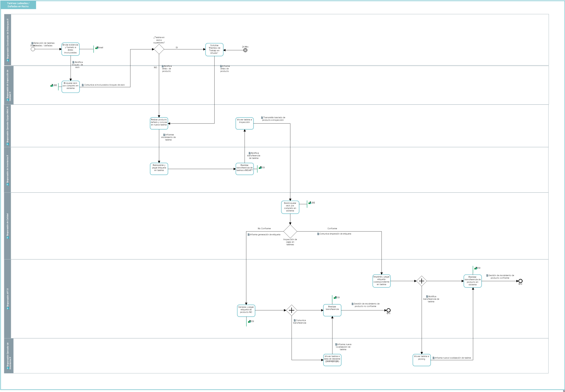Click the DSI icon below Generar y pegar etiqueta

[249, 321]
